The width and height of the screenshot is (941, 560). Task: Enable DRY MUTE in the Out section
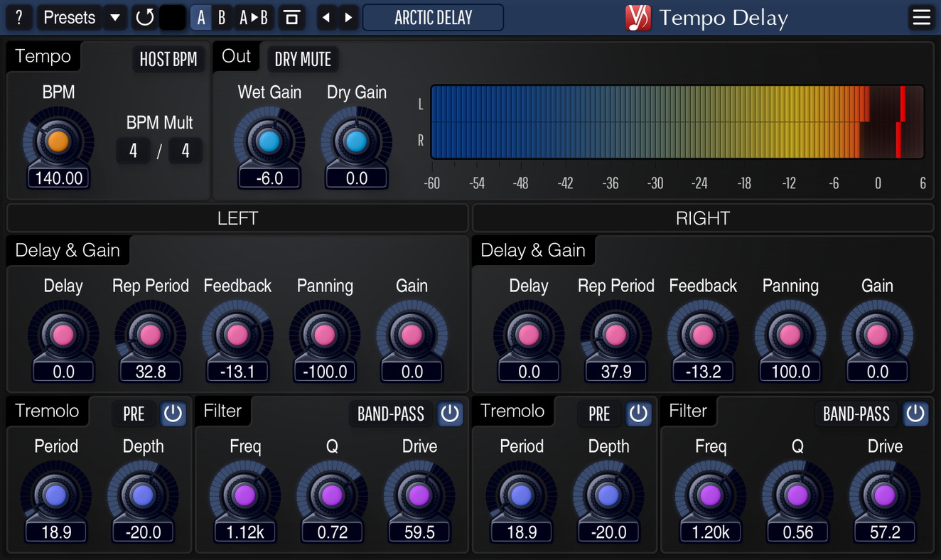coord(303,60)
